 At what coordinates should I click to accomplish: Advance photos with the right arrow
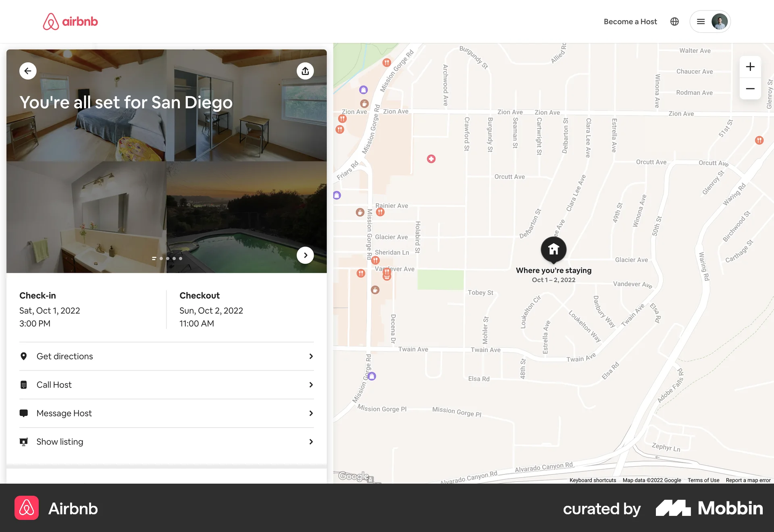(305, 255)
